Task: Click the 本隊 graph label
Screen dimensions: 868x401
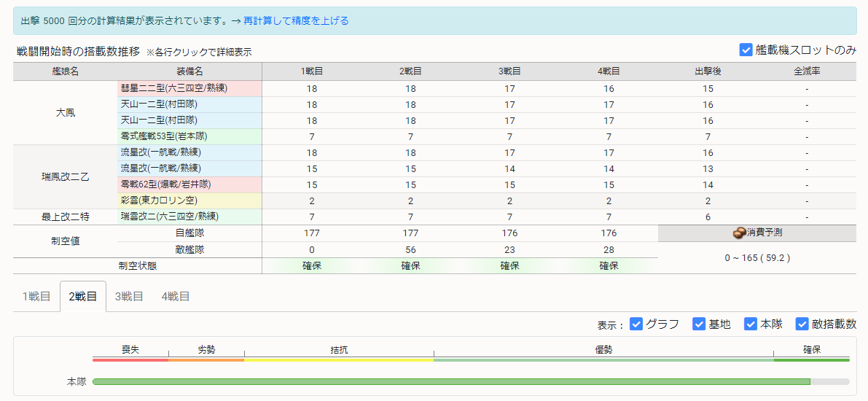Action: point(77,381)
